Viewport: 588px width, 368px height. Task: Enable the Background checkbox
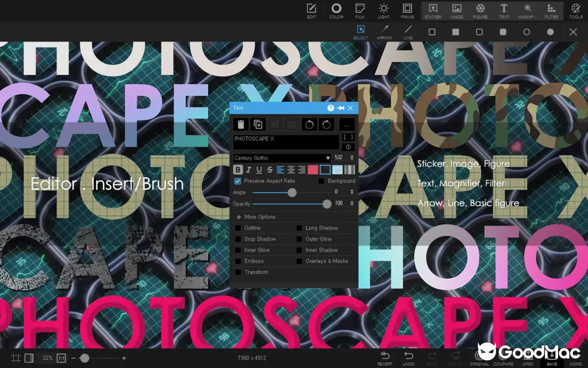coord(322,181)
